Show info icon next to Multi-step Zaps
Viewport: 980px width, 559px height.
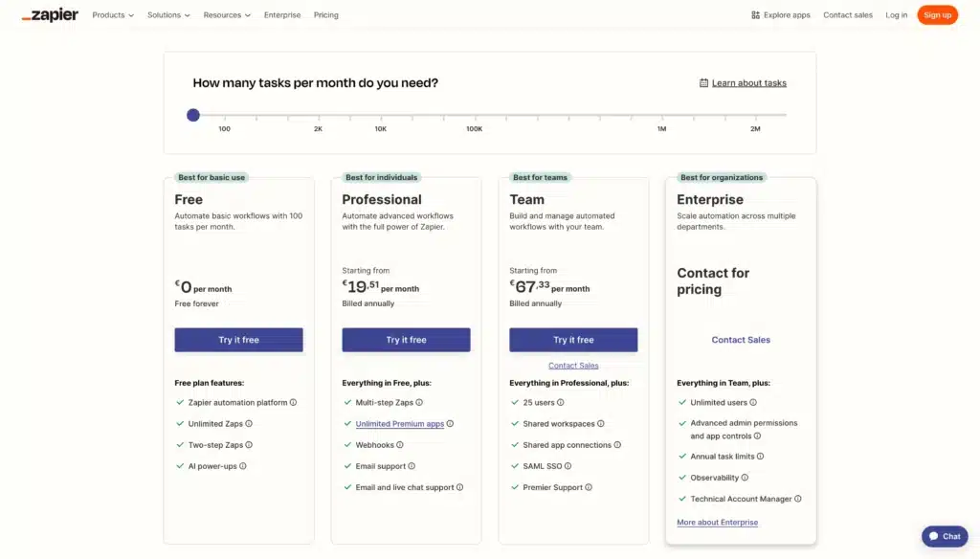point(419,403)
